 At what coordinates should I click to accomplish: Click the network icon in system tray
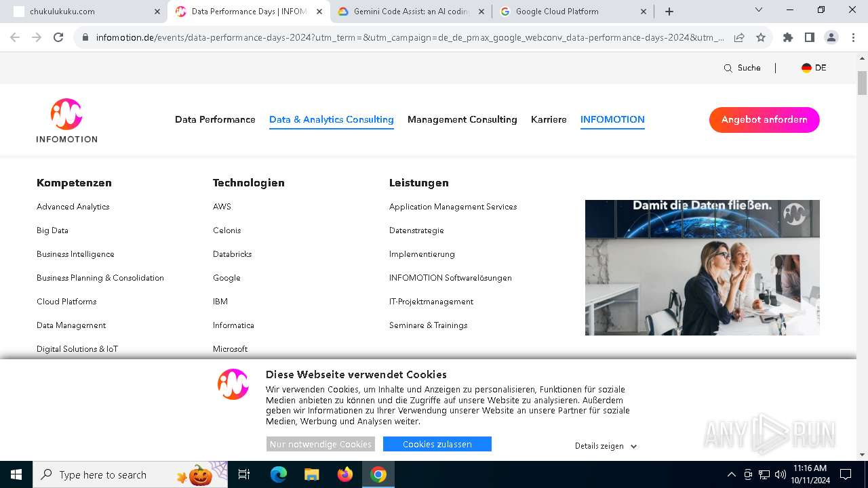[x=764, y=474]
